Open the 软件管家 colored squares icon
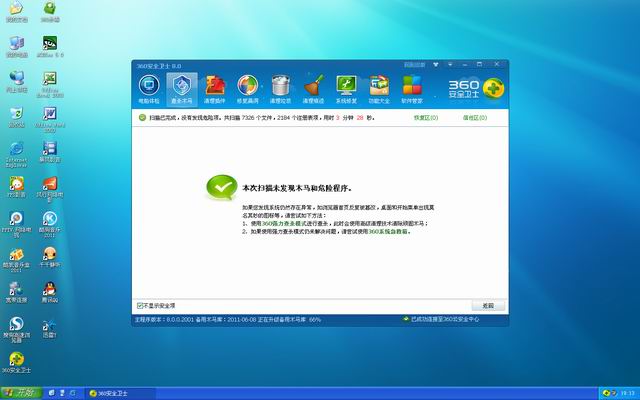The width and height of the screenshot is (640, 400). tap(412, 89)
